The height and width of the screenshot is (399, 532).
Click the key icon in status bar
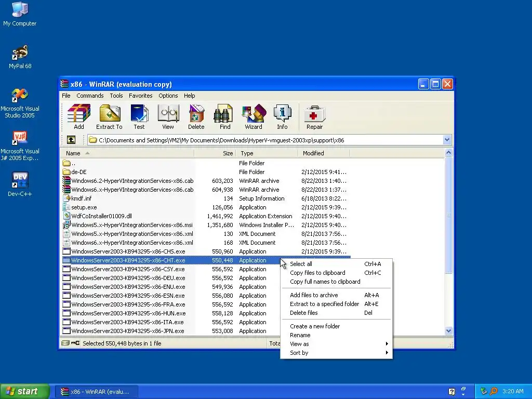coord(75,343)
